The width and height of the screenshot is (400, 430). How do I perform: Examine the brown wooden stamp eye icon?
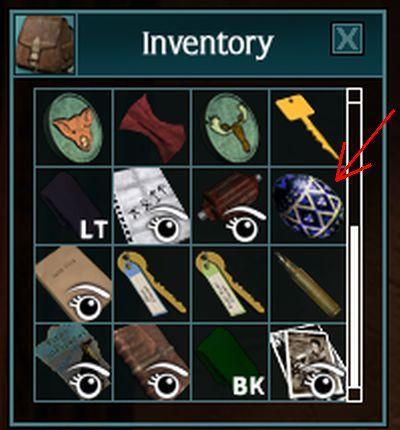[244, 225]
